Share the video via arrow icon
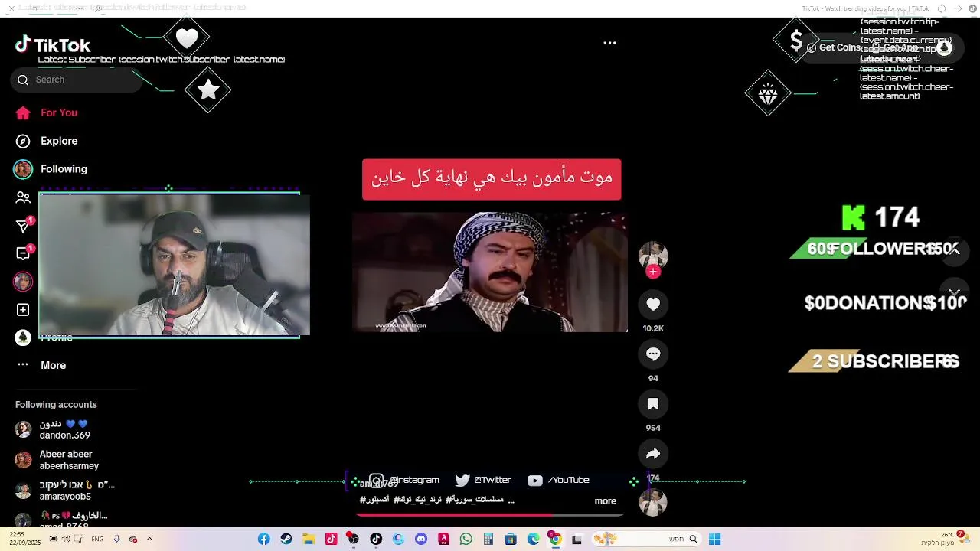 coord(653,454)
